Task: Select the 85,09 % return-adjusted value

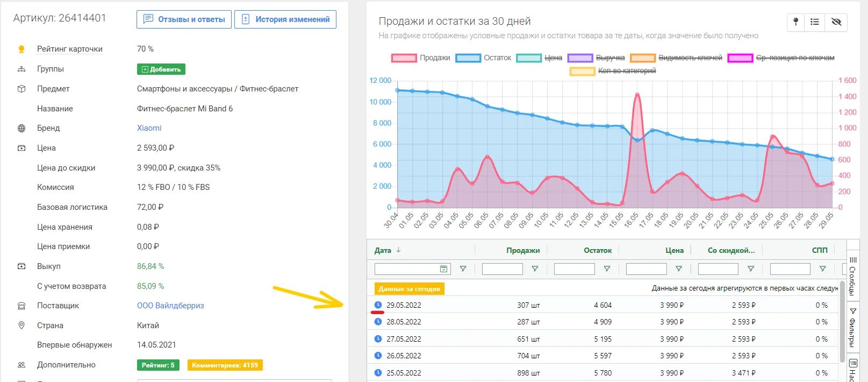Action: [150, 286]
